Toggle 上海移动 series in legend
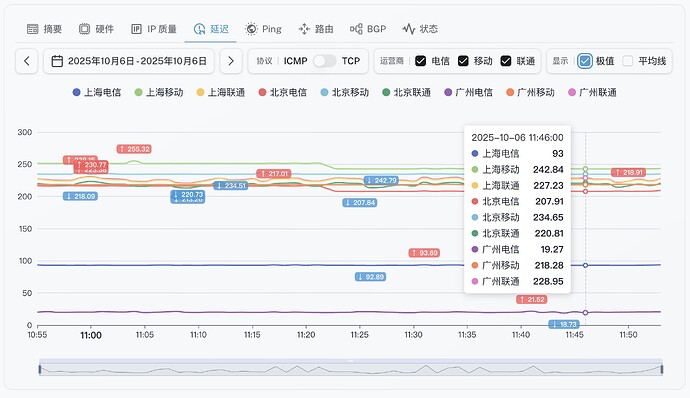Image resolution: width=690 pixels, height=398 pixels. pos(159,92)
